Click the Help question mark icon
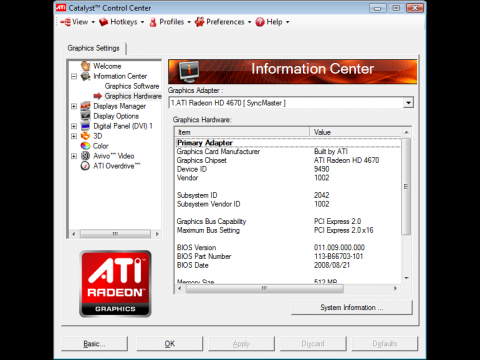This screenshot has width=480, height=360. 260,22
